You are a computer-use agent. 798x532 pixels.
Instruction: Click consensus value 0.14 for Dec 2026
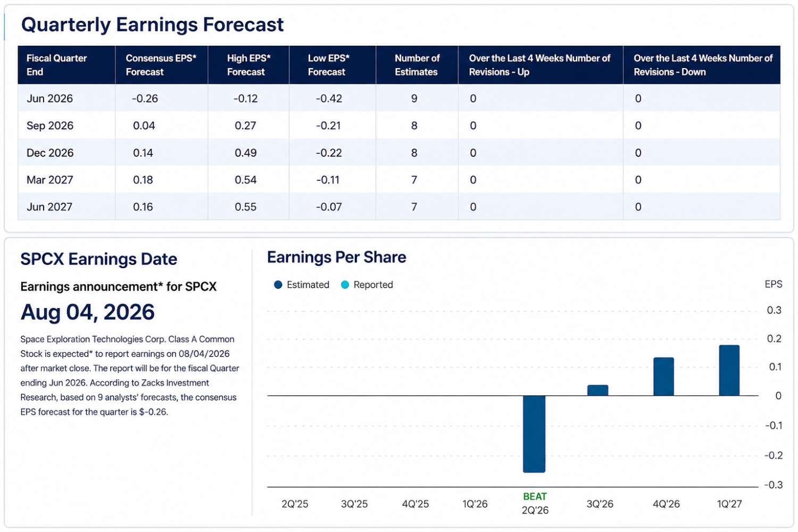[x=143, y=153]
